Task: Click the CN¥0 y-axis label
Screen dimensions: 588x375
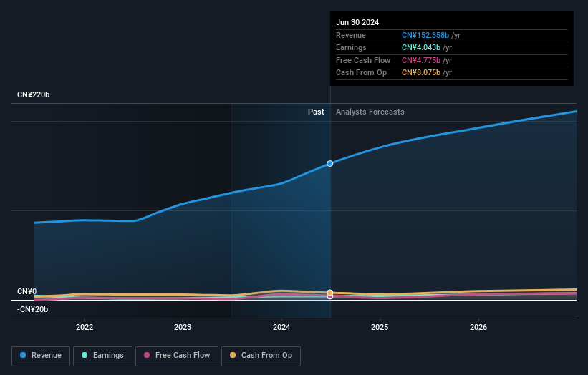Action: pos(27,292)
